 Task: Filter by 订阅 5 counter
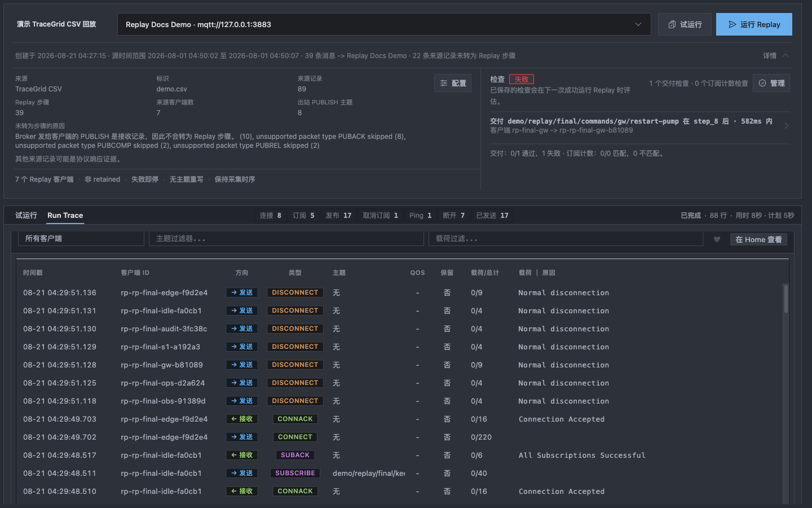(303, 216)
